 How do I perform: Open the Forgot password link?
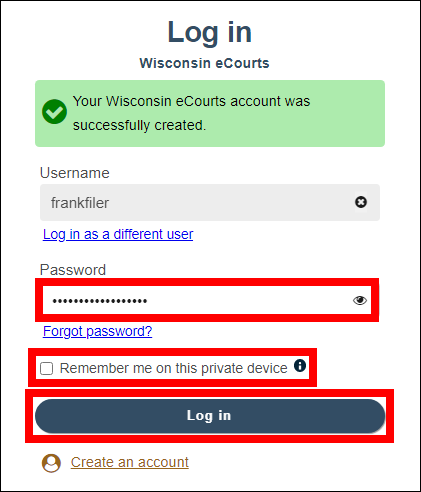click(x=97, y=331)
